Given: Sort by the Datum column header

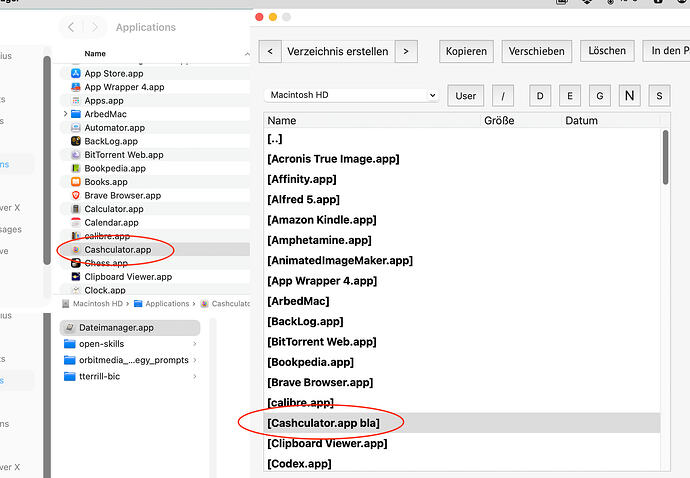Looking at the screenshot, I should click(x=612, y=121).
